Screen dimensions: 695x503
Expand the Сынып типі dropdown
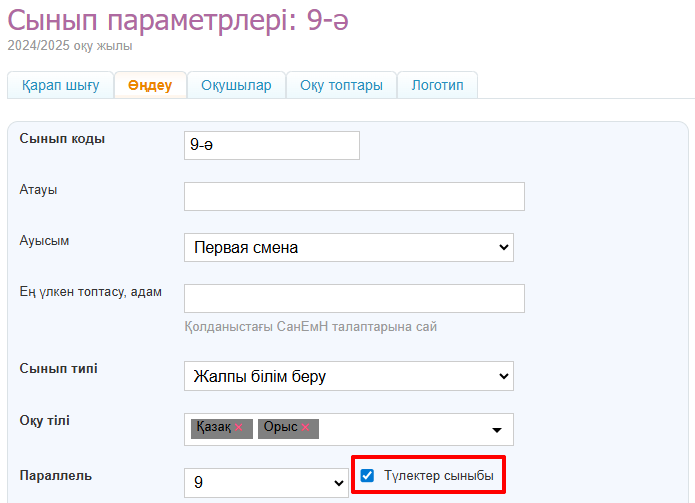click(x=348, y=376)
